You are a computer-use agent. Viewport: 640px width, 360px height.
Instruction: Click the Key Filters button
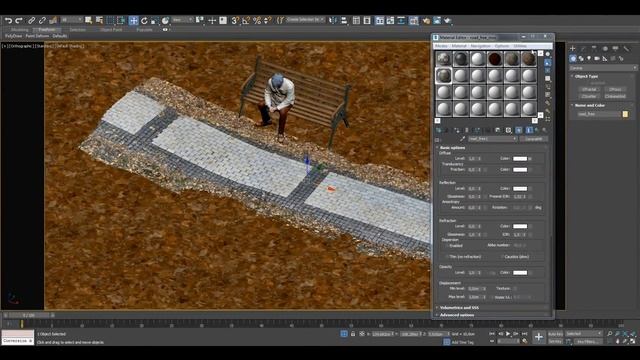(588, 341)
